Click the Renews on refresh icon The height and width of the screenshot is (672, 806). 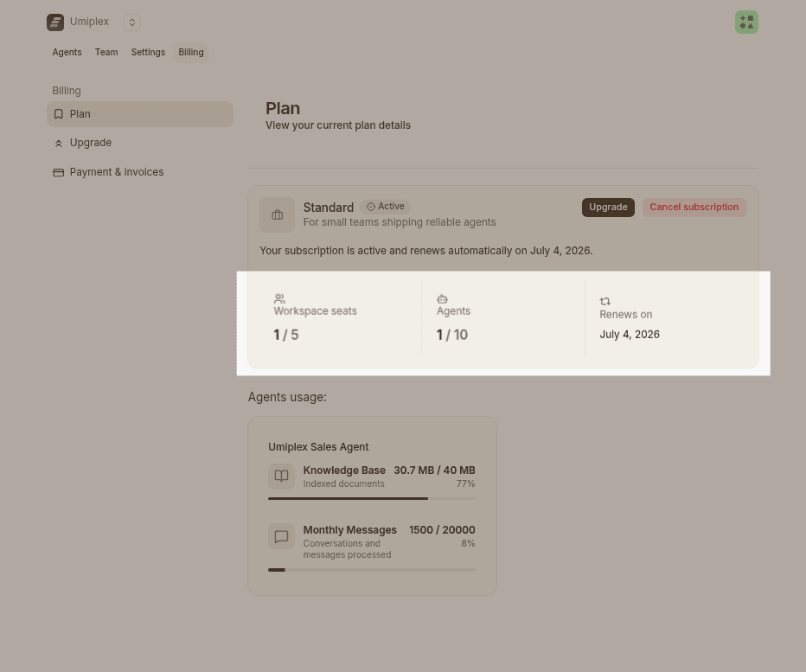pyautogui.click(x=605, y=301)
